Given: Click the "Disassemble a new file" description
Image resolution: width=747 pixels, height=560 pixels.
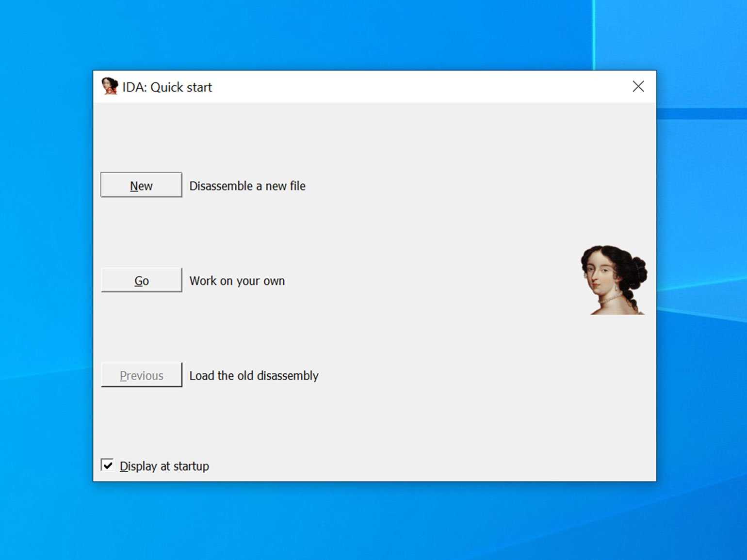Looking at the screenshot, I should [x=247, y=186].
